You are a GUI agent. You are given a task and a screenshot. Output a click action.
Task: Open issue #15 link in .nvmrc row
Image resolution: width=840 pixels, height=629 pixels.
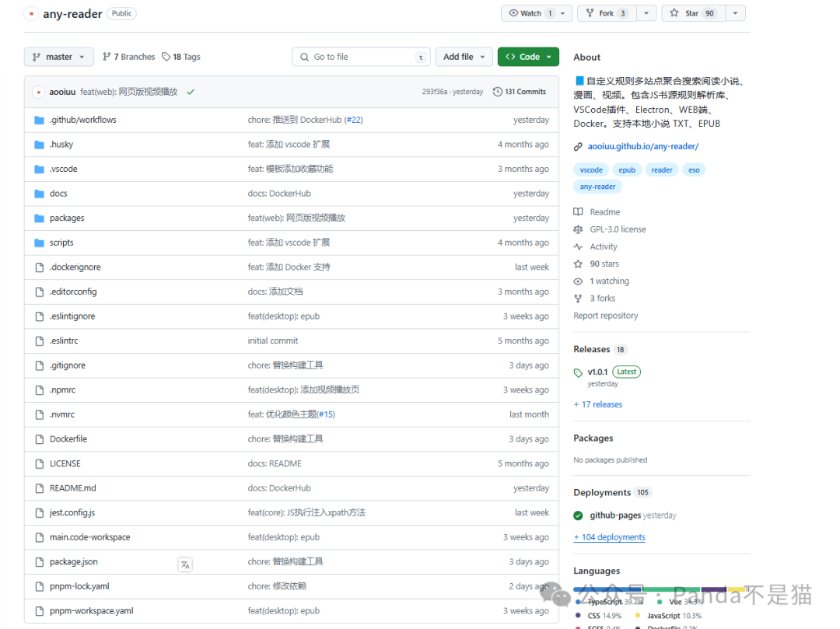point(326,414)
